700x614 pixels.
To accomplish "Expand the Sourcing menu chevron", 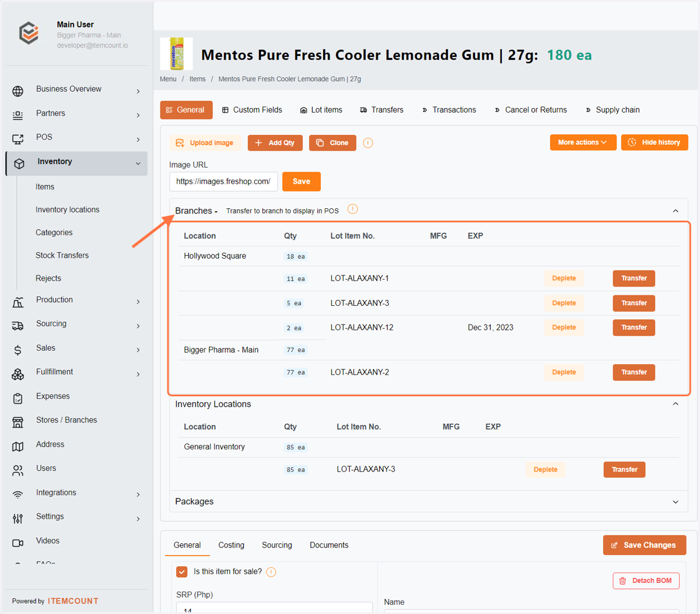I will point(138,326).
